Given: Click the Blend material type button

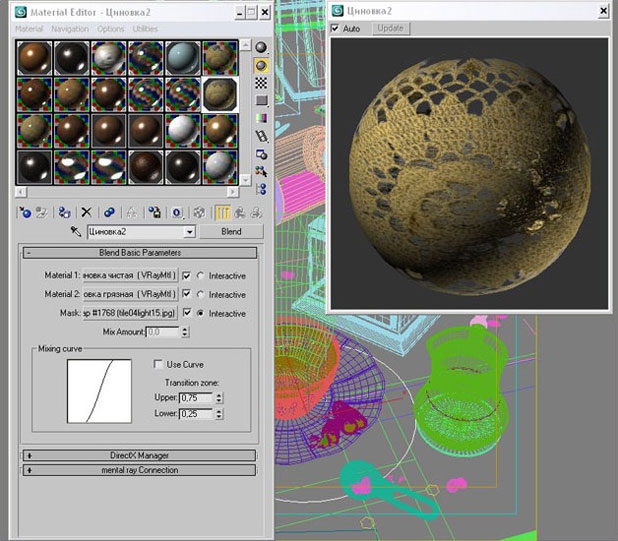Looking at the screenshot, I should tap(231, 232).
